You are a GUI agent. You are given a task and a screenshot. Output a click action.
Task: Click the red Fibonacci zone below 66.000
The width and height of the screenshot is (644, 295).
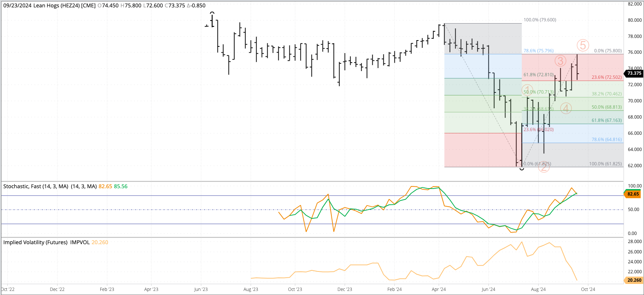[479, 150]
